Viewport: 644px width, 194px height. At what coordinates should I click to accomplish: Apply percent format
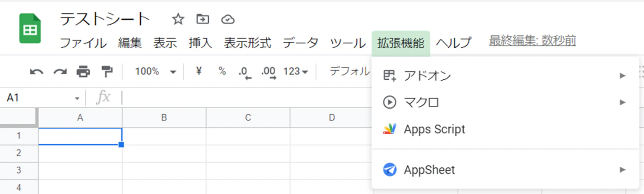[222, 71]
